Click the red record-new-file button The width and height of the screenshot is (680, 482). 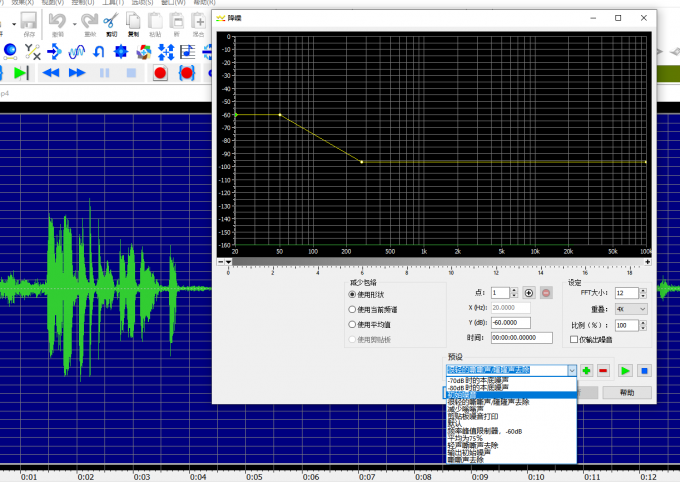pyautogui.click(x=160, y=73)
